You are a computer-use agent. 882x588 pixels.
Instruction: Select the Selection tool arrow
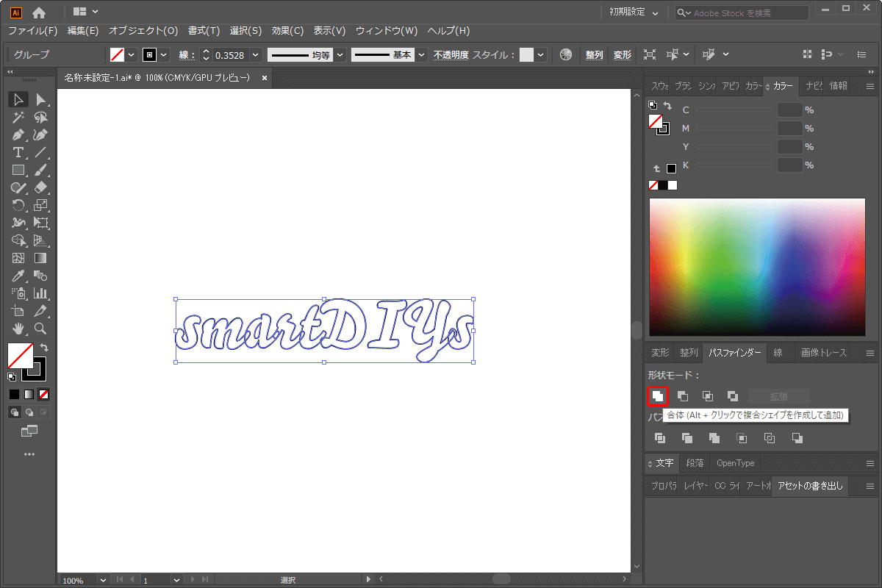coord(19,99)
